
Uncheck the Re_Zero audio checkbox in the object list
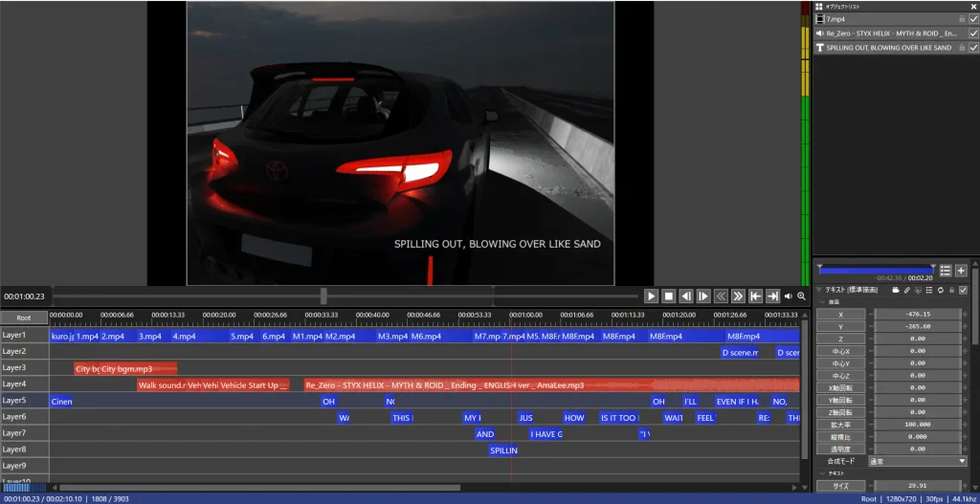973,33
